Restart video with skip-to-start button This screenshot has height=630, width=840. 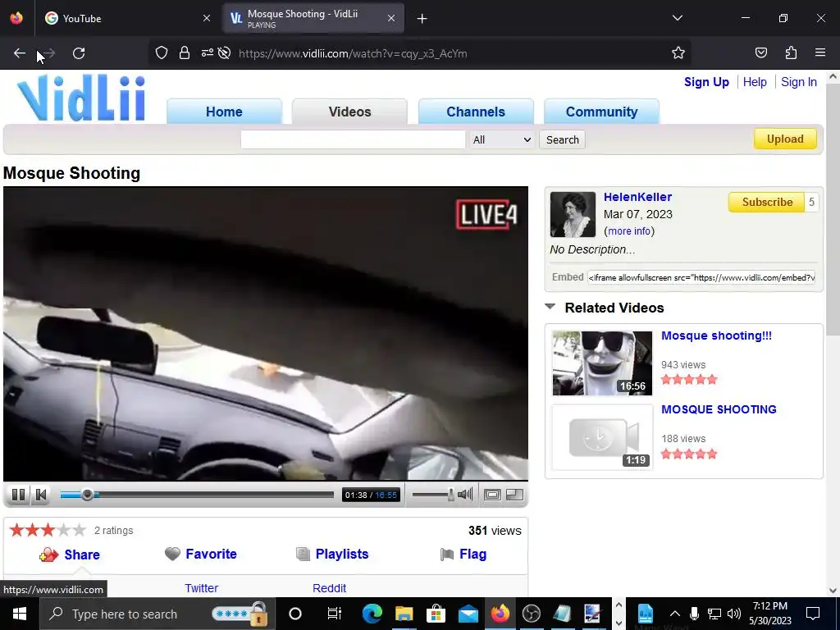[41, 495]
